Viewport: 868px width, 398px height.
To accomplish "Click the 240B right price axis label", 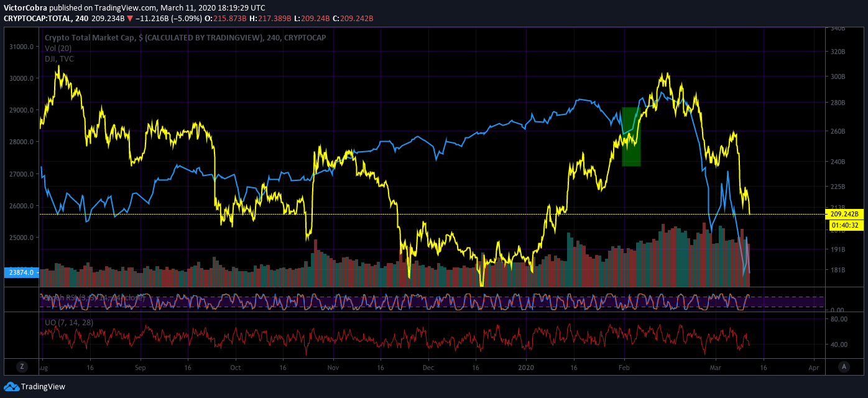I will pos(838,162).
